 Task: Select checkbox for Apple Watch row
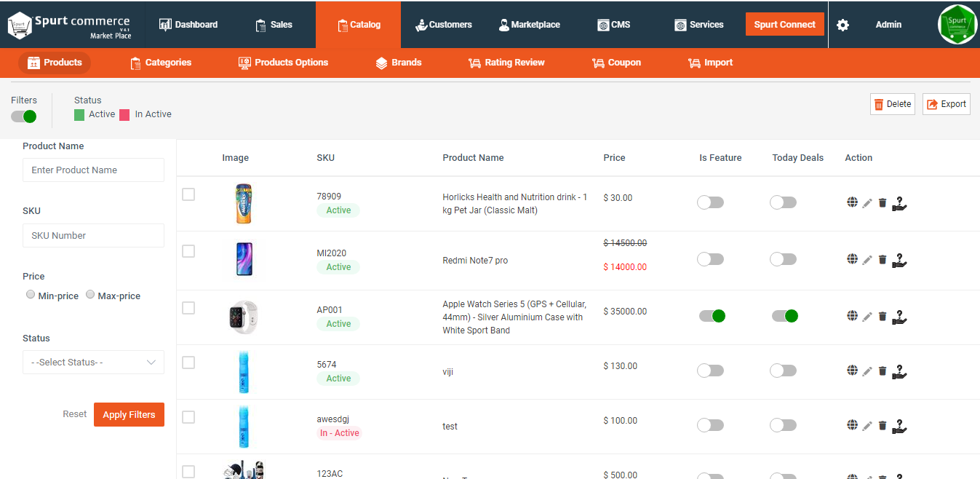pos(188,308)
